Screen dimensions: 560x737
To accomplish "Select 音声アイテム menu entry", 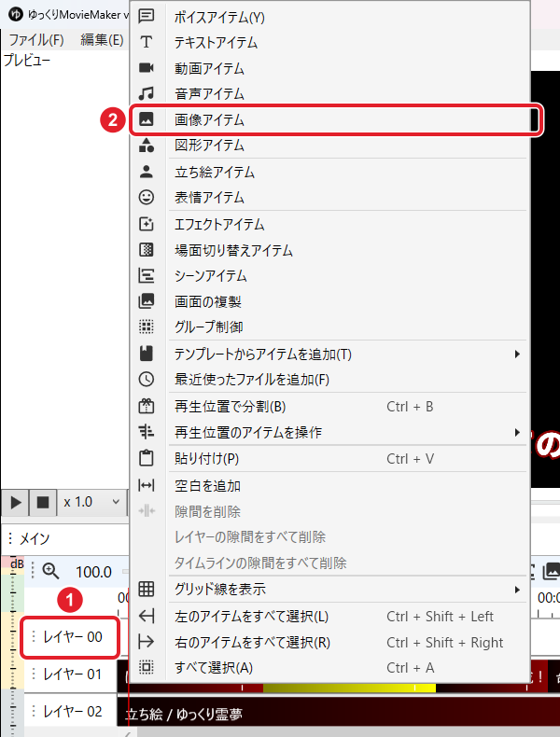I will pyautogui.click(x=329, y=93).
